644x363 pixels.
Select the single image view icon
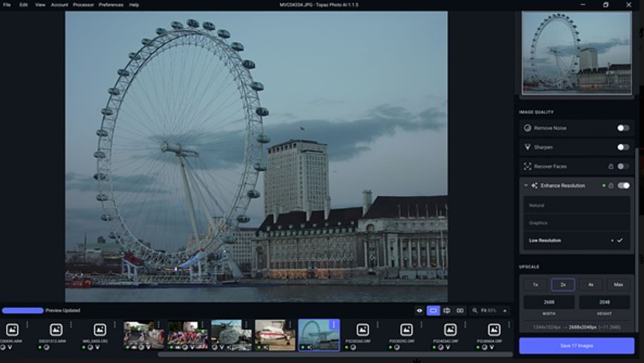433,310
